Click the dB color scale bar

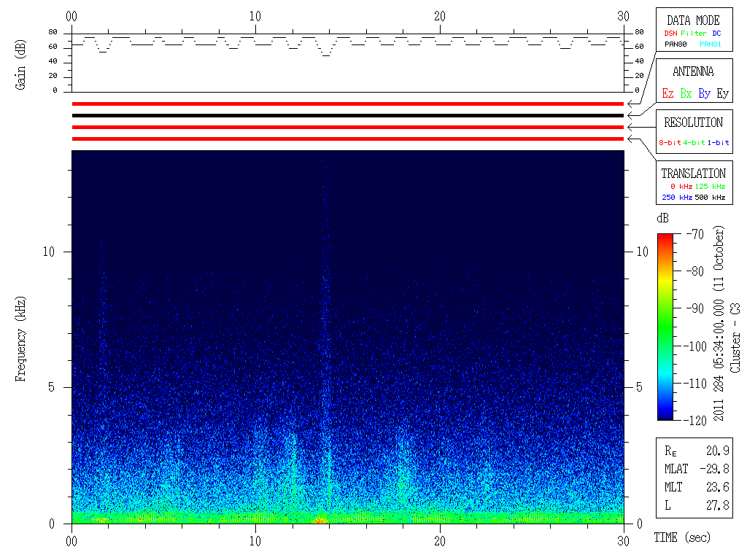pyautogui.click(x=665, y=327)
